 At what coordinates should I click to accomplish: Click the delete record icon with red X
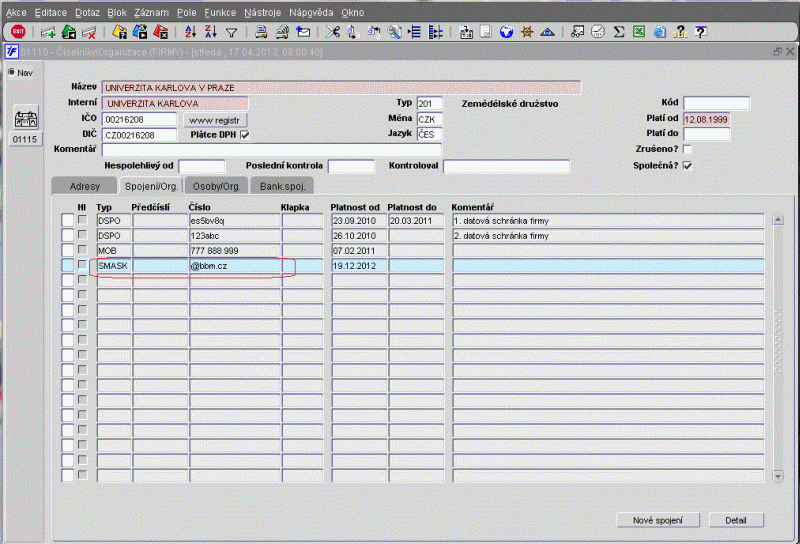(x=89, y=33)
